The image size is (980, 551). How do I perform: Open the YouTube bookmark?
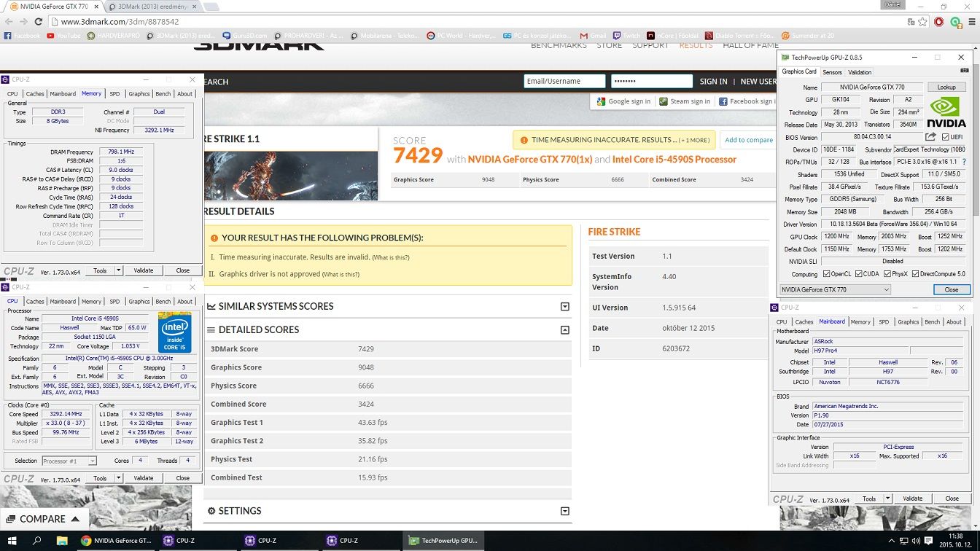[64, 36]
